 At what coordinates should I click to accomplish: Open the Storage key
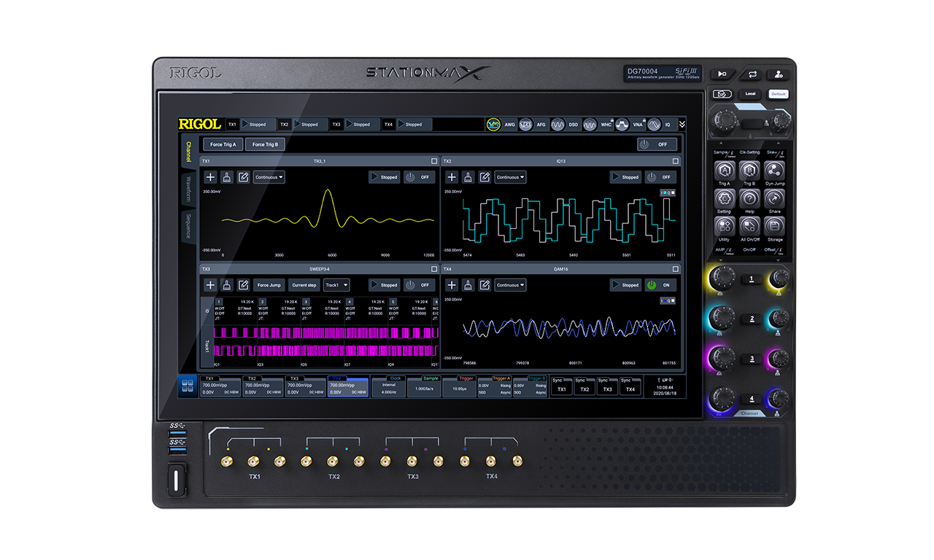(x=775, y=226)
